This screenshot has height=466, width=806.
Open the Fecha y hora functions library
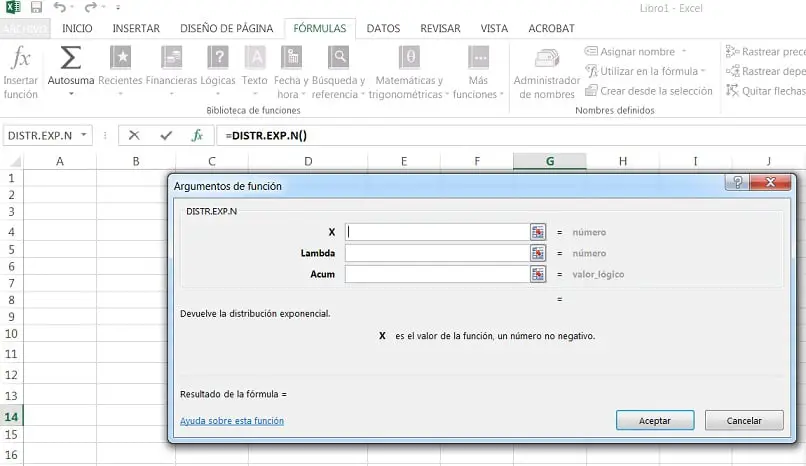(x=291, y=71)
